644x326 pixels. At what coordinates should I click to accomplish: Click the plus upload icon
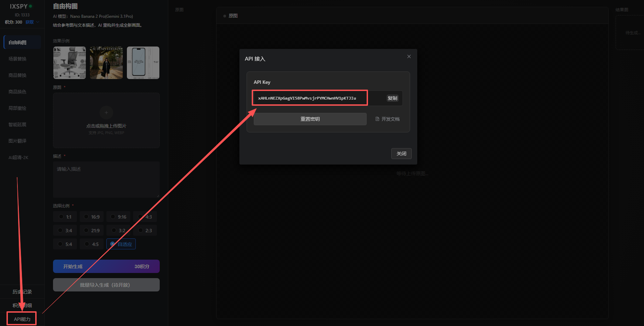click(x=106, y=113)
